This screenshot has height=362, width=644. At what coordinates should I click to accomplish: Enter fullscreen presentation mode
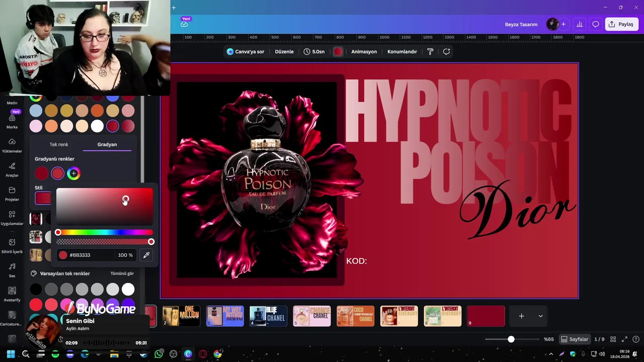pos(624,339)
